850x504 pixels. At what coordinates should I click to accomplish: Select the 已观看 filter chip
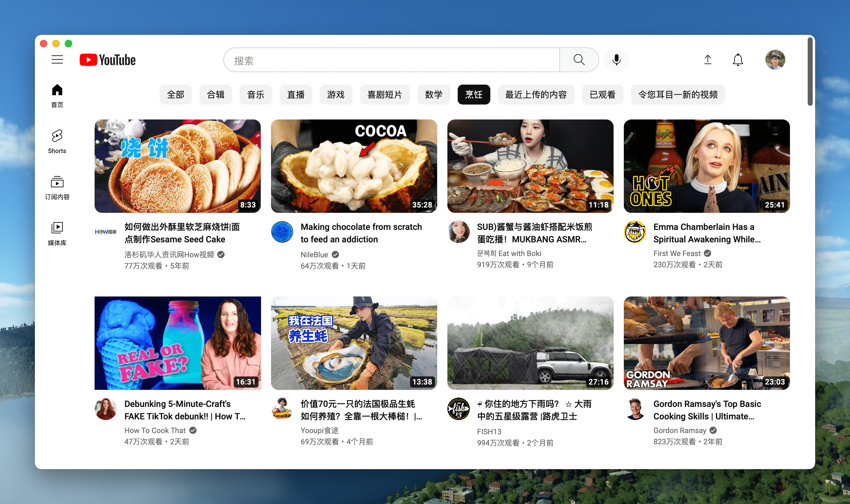(x=602, y=94)
